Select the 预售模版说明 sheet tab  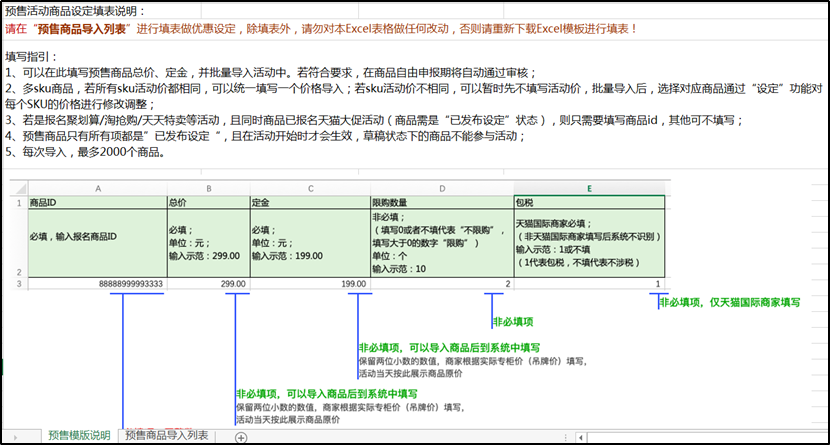click(x=79, y=436)
